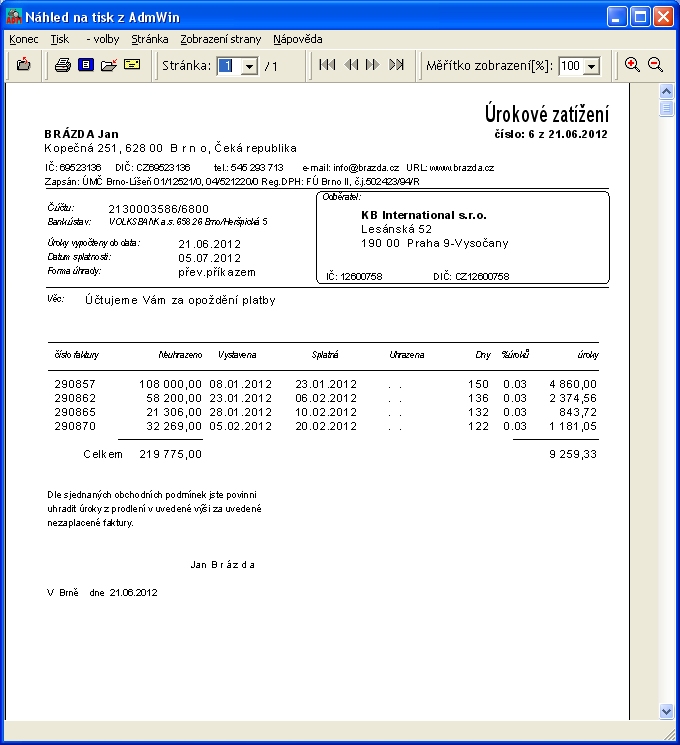
Task: Click the printer icon to print
Action: click(x=62, y=65)
